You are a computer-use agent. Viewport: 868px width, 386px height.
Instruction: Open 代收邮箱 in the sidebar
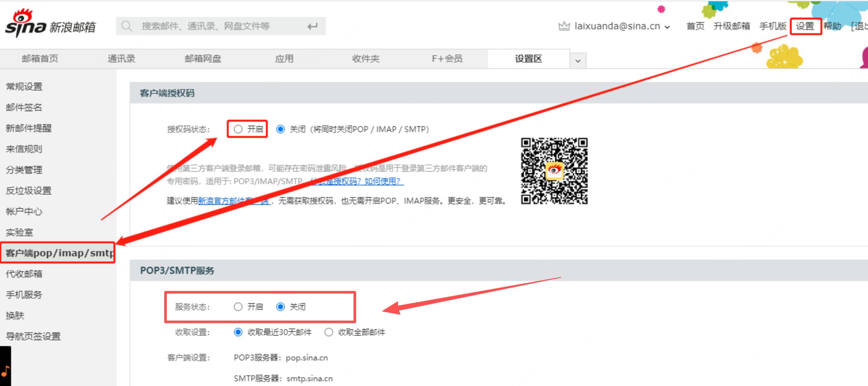click(x=24, y=274)
